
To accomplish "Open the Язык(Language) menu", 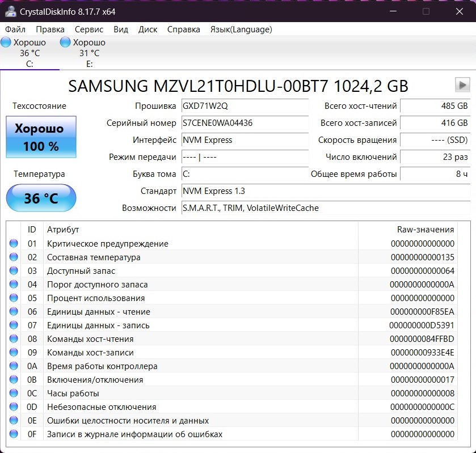I will [x=241, y=29].
